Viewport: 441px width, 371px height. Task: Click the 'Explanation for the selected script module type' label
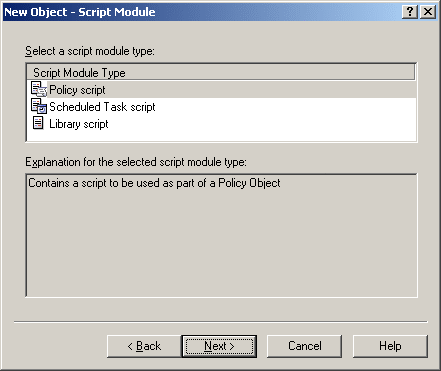(x=136, y=162)
